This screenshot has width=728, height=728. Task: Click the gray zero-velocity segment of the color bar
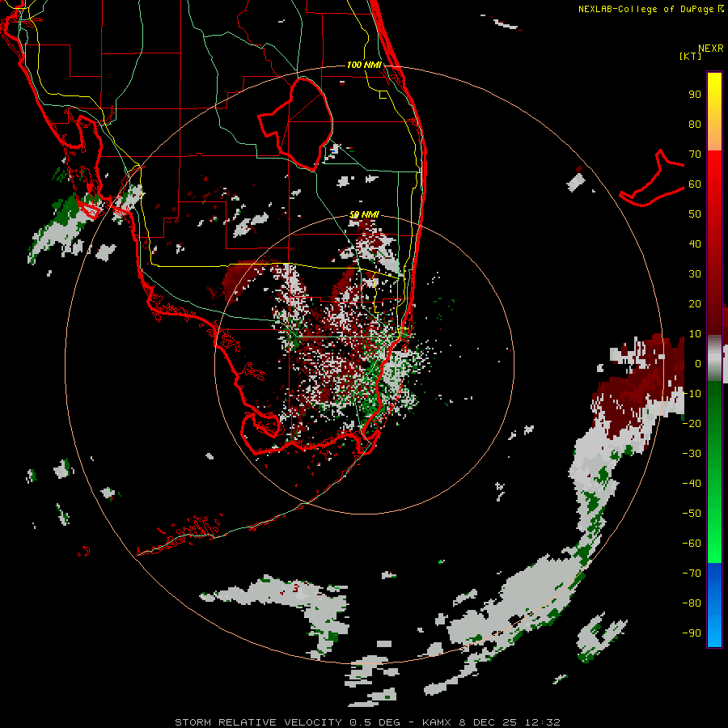point(714,358)
